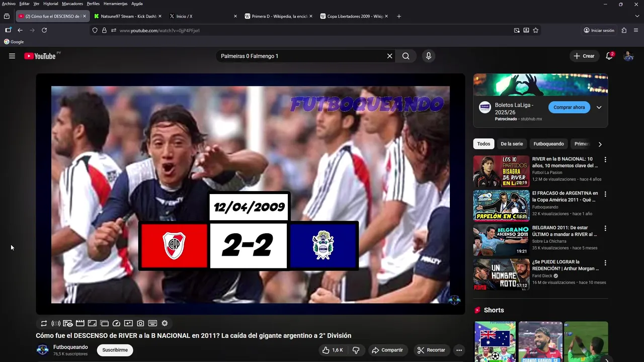Click Iniciar sesión in Firefox toolbar

599,30
